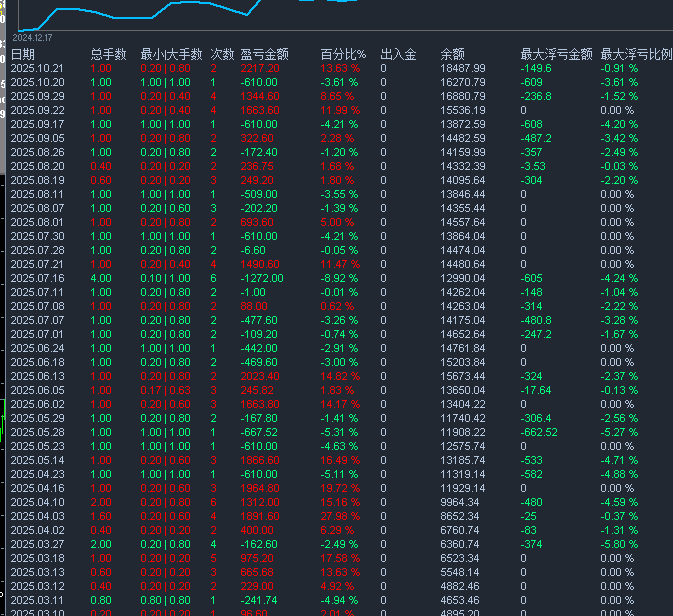Sort by the 盈亏金额 column header
The image size is (673, 616).
pos(265,54)
